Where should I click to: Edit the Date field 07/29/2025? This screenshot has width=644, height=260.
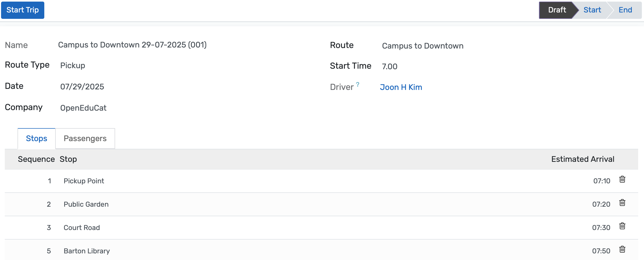82,86
